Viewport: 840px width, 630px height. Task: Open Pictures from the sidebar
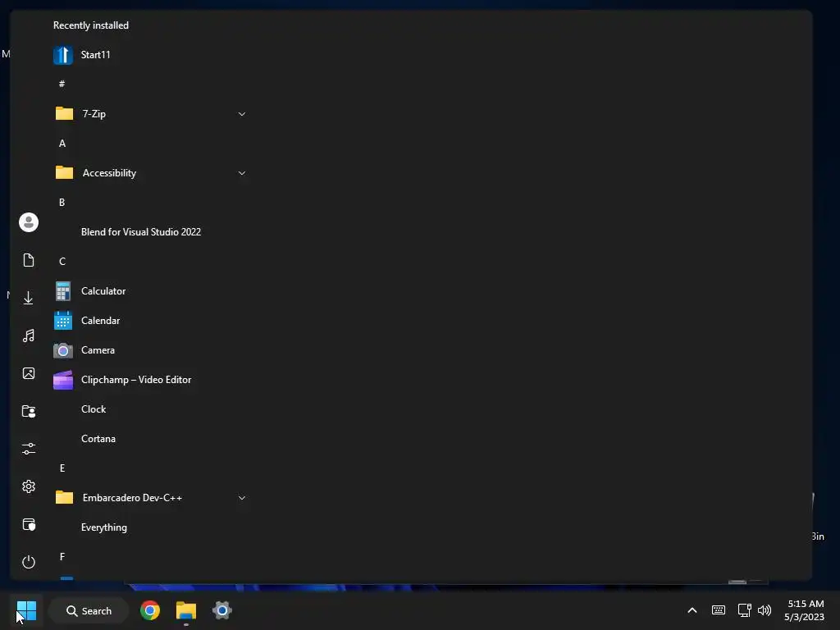click(29, 373)
